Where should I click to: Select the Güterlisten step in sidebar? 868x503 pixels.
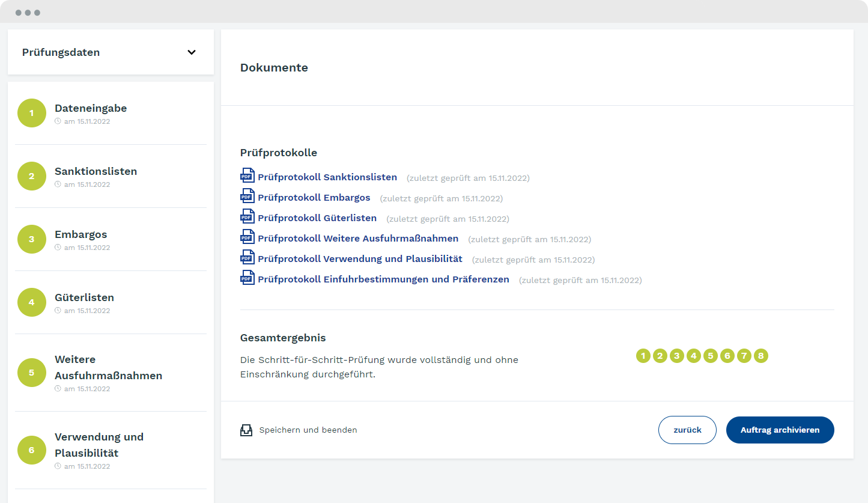pyautogui.click(x=84, y=298)
